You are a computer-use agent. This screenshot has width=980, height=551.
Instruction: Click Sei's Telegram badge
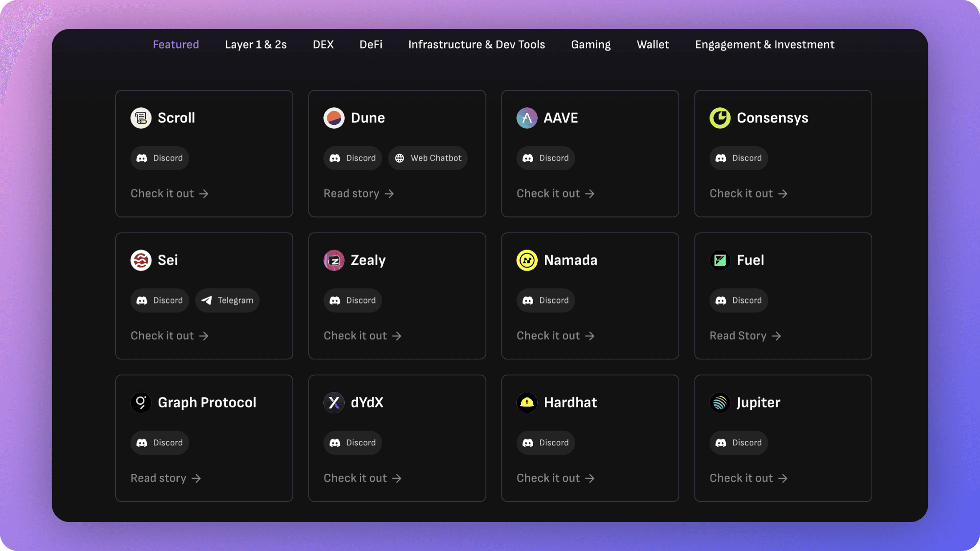227,300
